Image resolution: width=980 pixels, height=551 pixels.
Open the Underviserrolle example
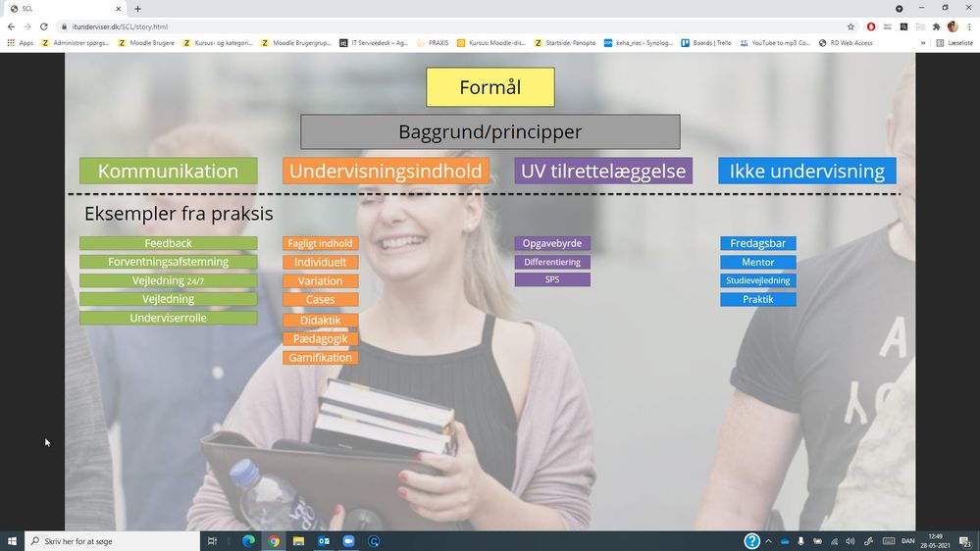[168, 318]
